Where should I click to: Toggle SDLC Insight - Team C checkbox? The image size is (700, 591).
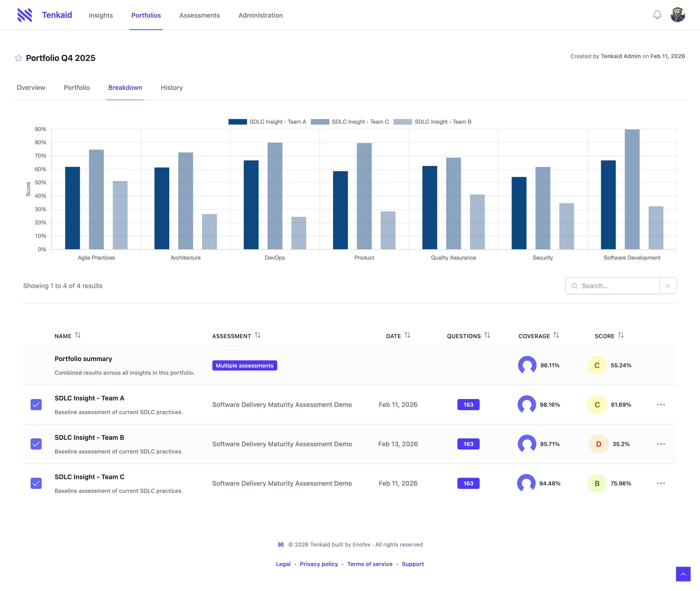coord(36,484)
